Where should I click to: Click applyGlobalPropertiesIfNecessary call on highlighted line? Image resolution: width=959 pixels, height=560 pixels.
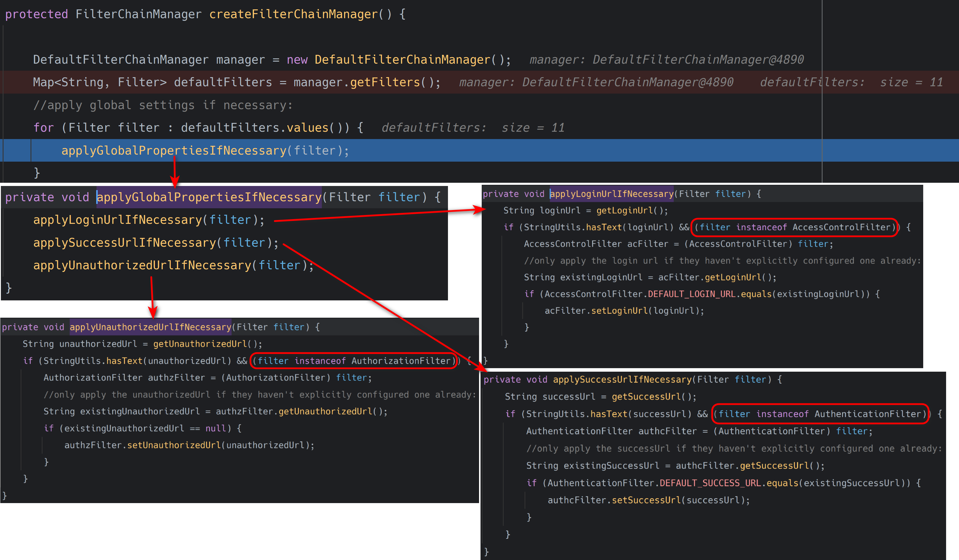coord(174,151)
